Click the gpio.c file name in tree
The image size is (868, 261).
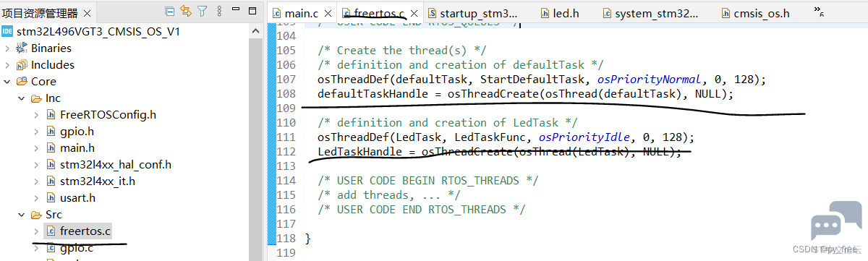(x=77, y=248)
